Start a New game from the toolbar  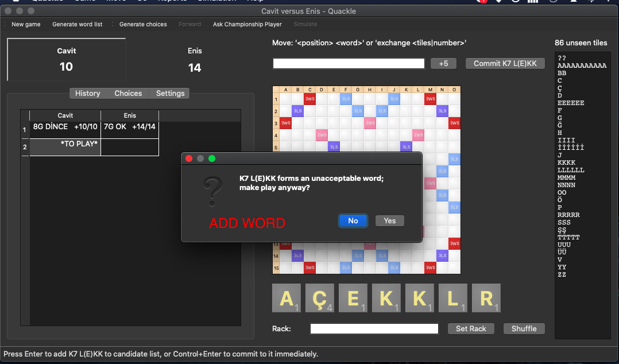coord(25,24)
